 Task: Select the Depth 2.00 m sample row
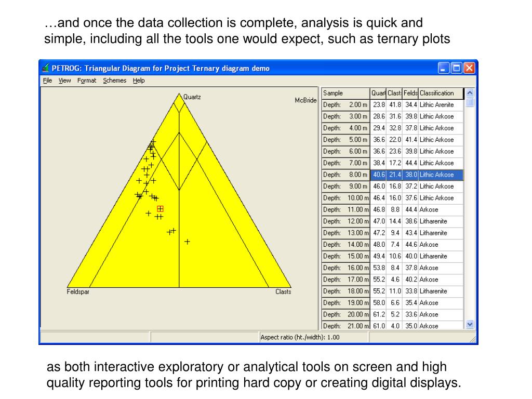tap(392, 105)
